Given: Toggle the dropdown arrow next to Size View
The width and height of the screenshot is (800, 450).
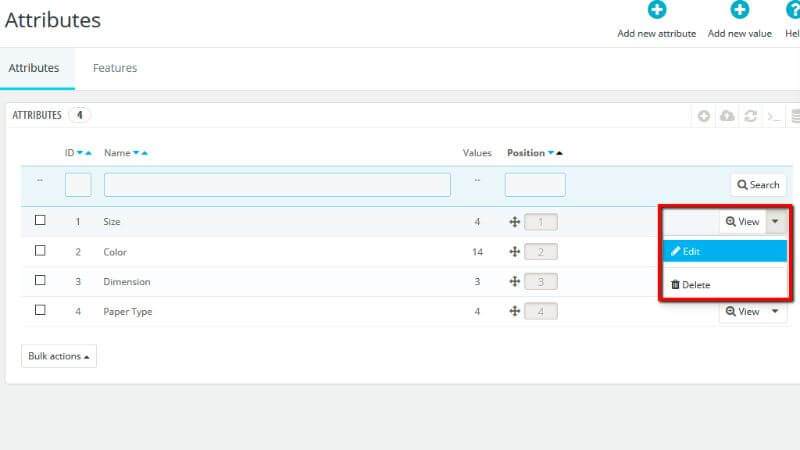Looking at the screenshot, I should 776,221.
